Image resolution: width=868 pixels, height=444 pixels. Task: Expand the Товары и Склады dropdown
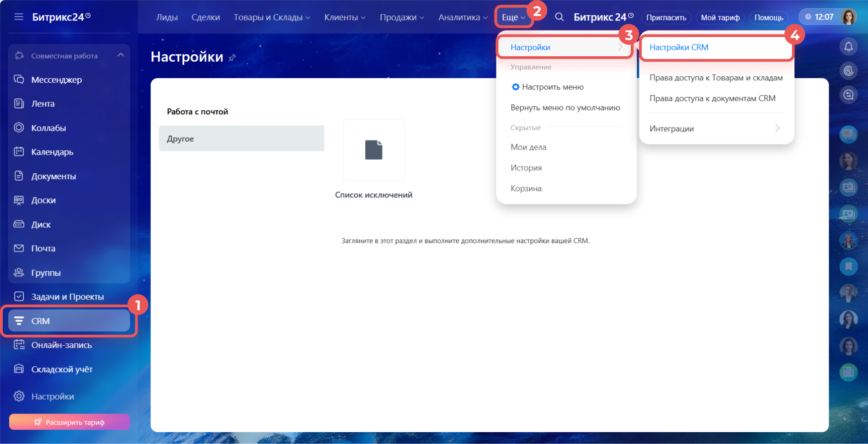[x=272, y=17]
